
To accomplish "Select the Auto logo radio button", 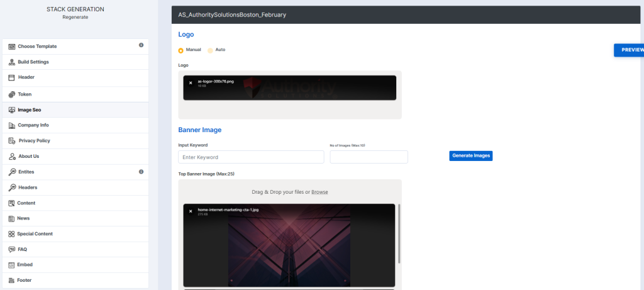I will click(210, 50).
